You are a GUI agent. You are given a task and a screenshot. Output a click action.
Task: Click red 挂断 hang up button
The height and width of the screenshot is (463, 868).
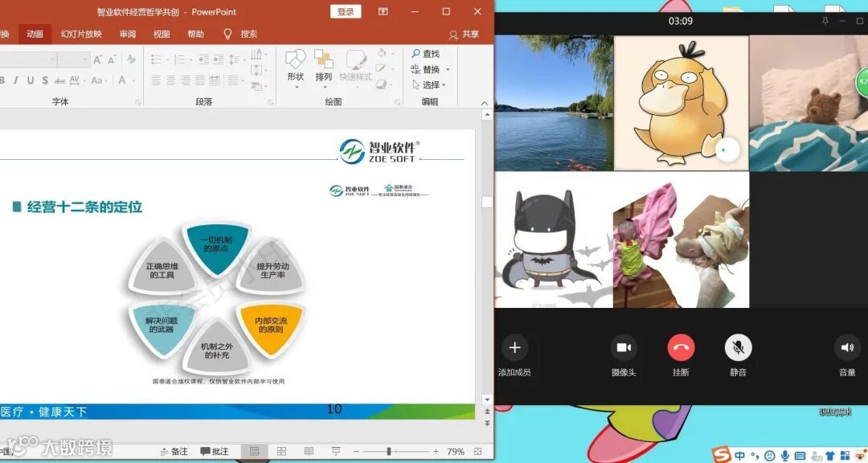point(681,355)
